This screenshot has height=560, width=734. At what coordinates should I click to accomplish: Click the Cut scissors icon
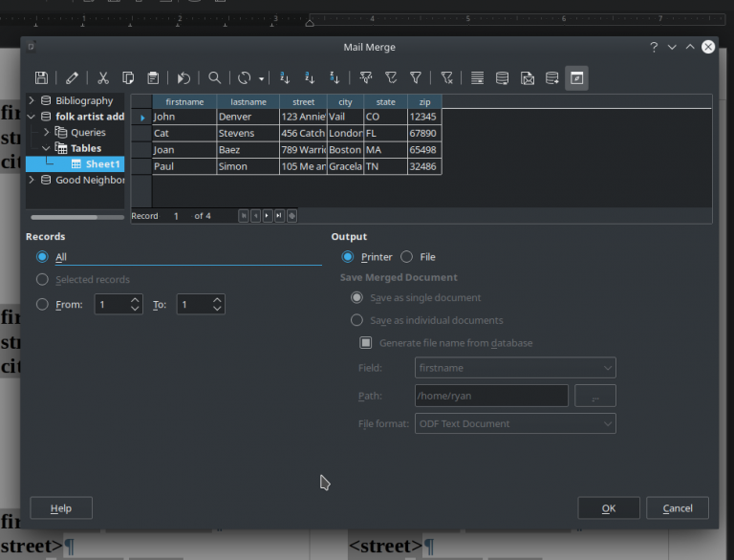coord(103,78)
